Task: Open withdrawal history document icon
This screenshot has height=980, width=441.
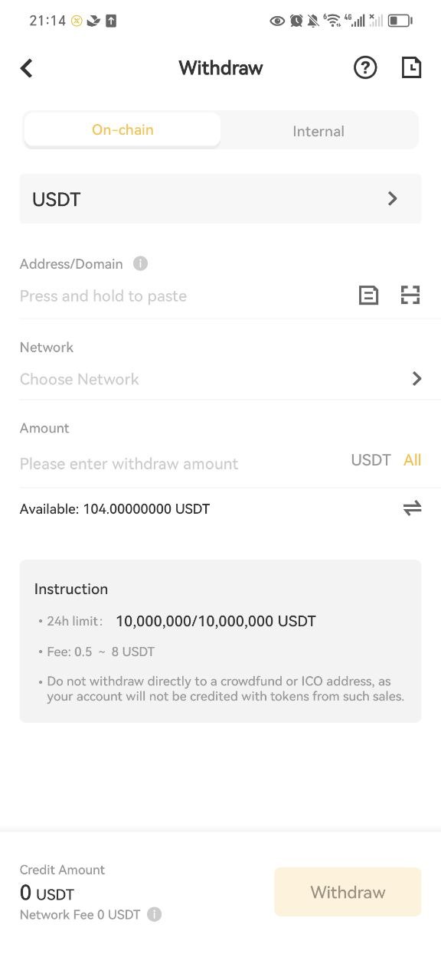Action: coord(411,68)
